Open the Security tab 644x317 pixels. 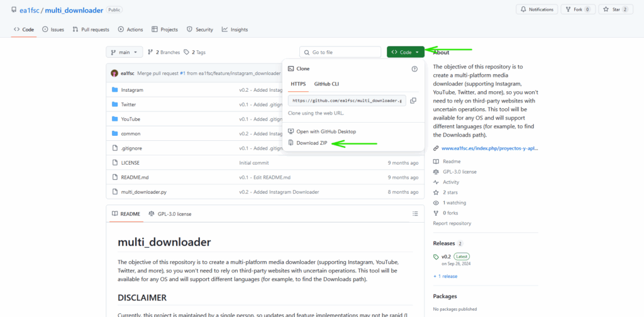pos(200,30)
